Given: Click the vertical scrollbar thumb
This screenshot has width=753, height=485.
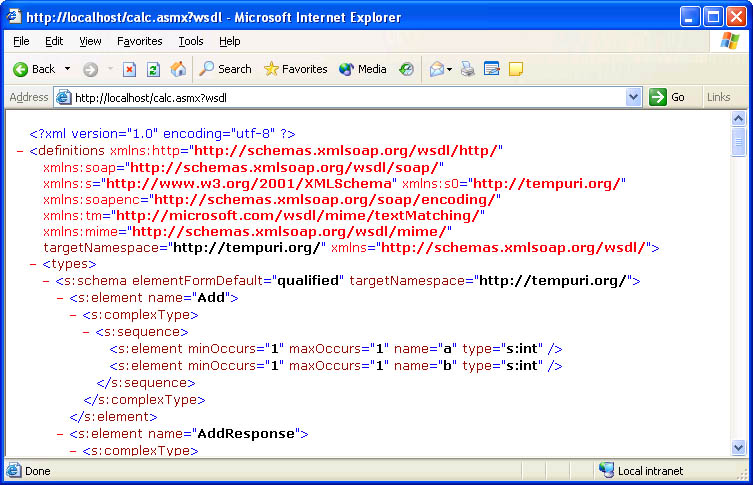Looking at the screenshot, I should click(739, 142).
